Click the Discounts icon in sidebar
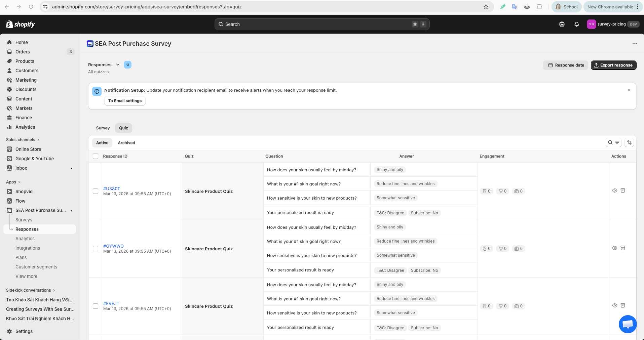This screenshot has height=340, width=644. [x=9, y=89]
